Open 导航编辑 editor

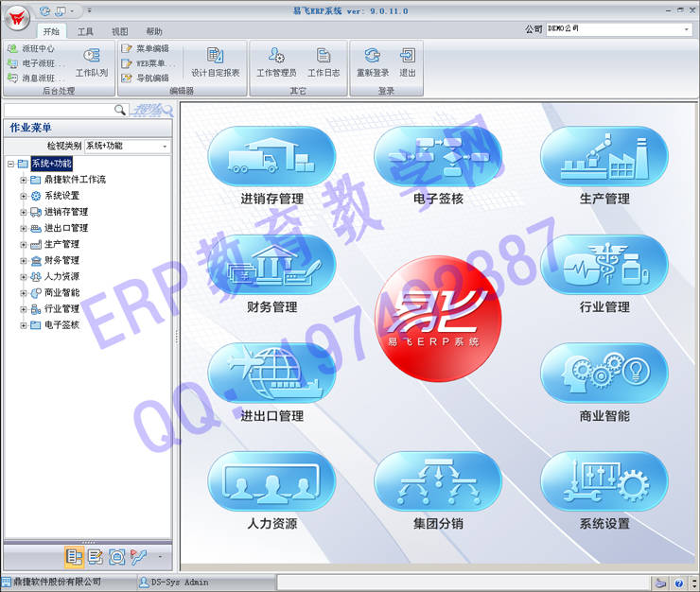tap(145, 78)
